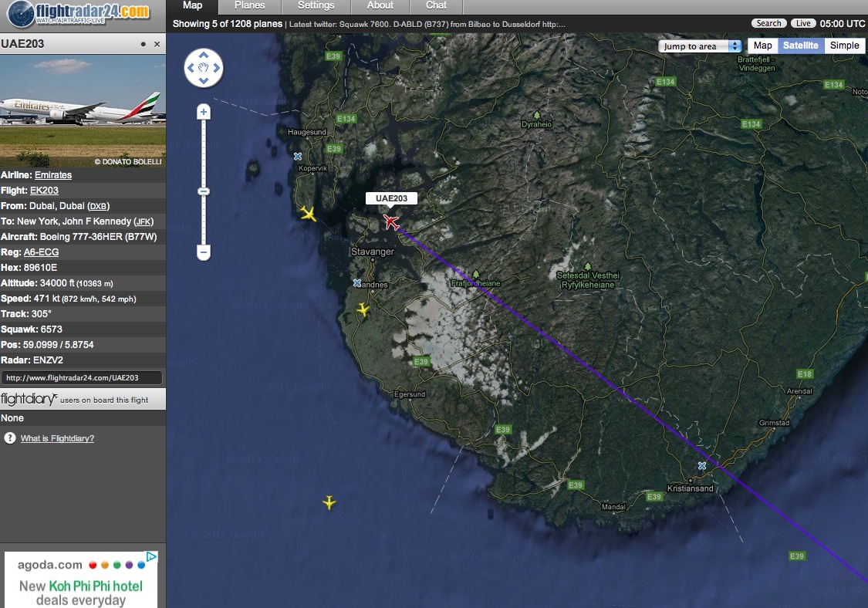Viewport: 868px width, 608px height.
Task: Click the Speed: 471 kt row
Action: click(x=83, y=299)
